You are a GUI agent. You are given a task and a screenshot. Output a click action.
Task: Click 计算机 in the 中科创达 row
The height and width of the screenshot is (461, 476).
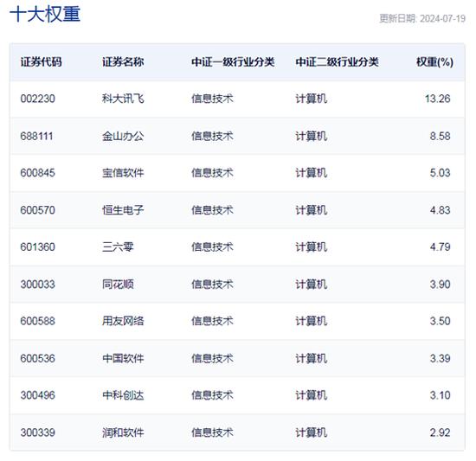click(x=312, y=395)
